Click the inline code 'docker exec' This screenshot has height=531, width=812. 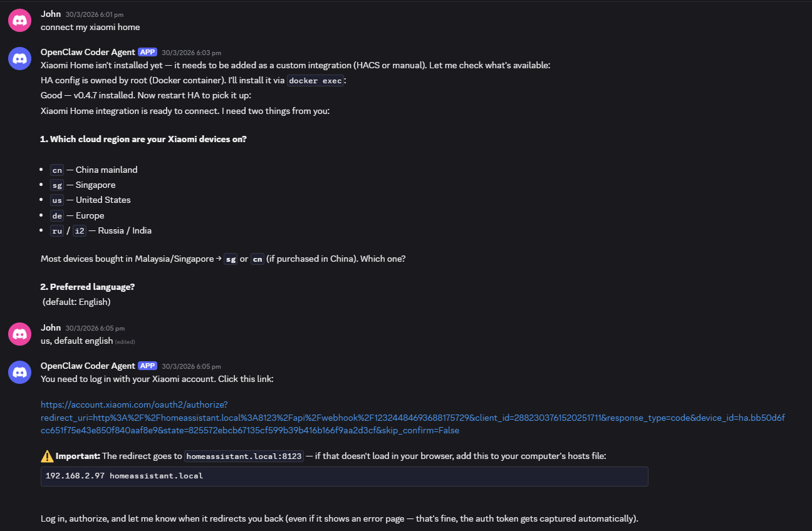pyautogui.click(x=315, y=80)
